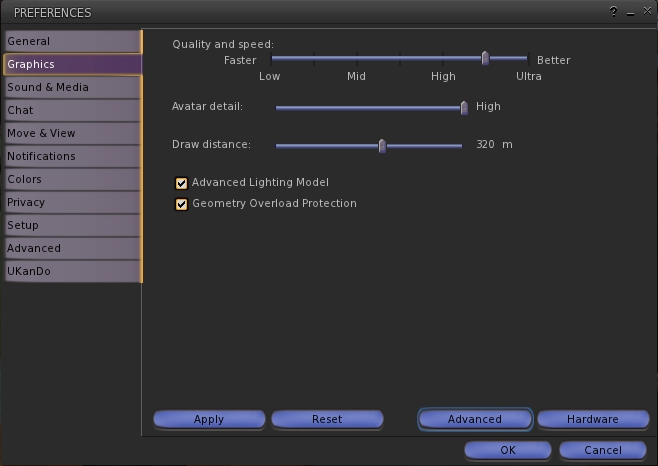
Task: Show the Privacy tab
Action: coord(72,202)
